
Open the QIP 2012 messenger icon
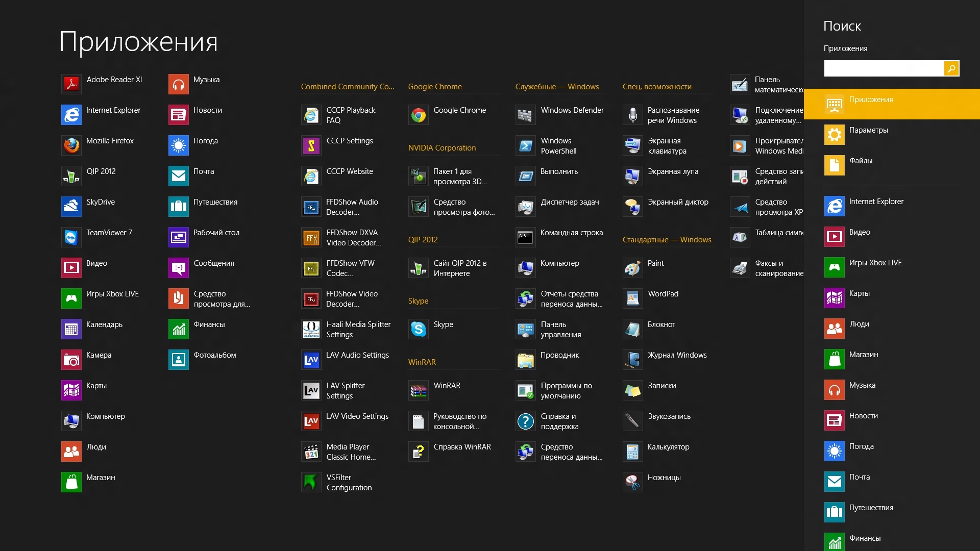pyautogui.click(x=71, y=176)
